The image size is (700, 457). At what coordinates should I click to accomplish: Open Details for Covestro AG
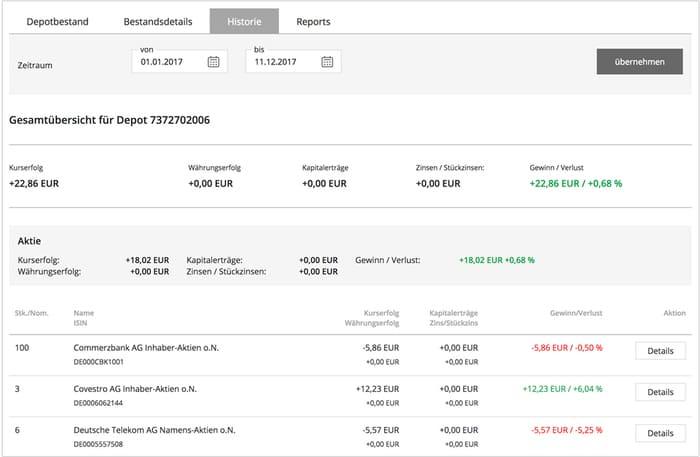click(660, 392)
